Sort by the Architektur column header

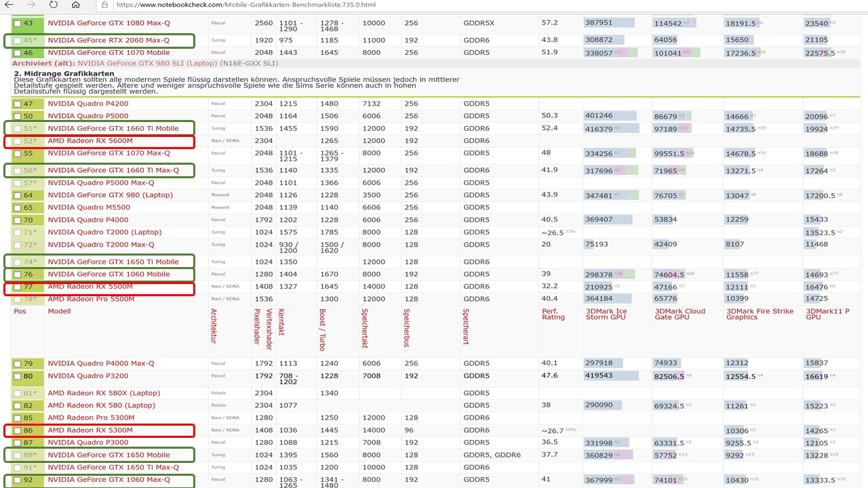214,325
